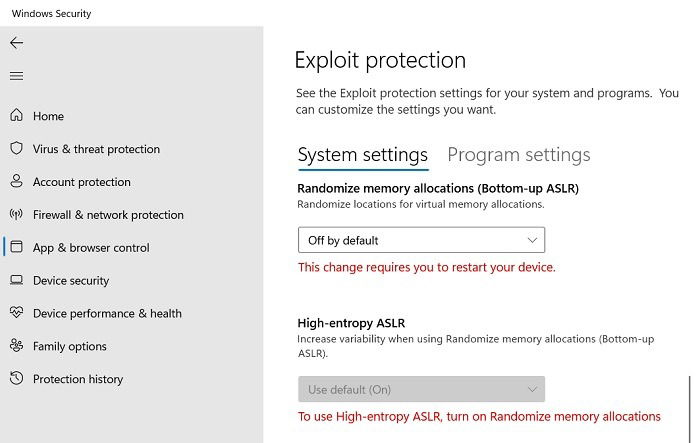Click the back arrow icon
Screen dimensions: 700x443
click(x=17, y=43)
